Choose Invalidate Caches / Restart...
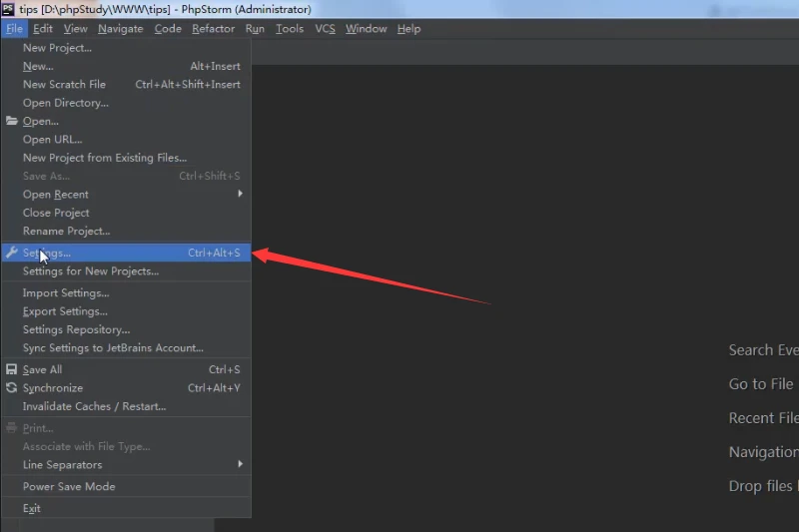Screen dimensions: 799x532 click(x=127, y=407)
